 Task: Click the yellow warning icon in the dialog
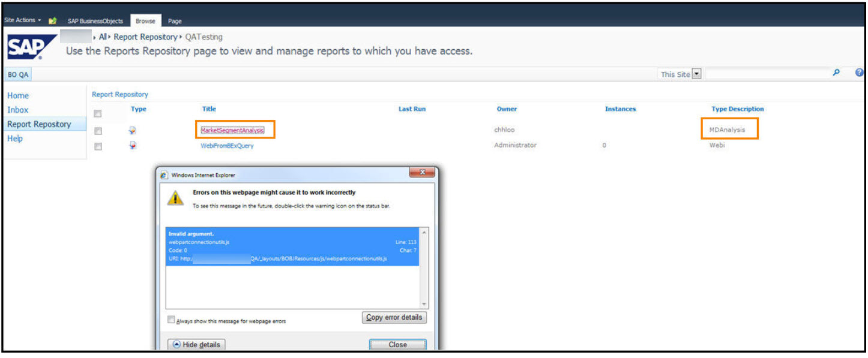point(175,198)
